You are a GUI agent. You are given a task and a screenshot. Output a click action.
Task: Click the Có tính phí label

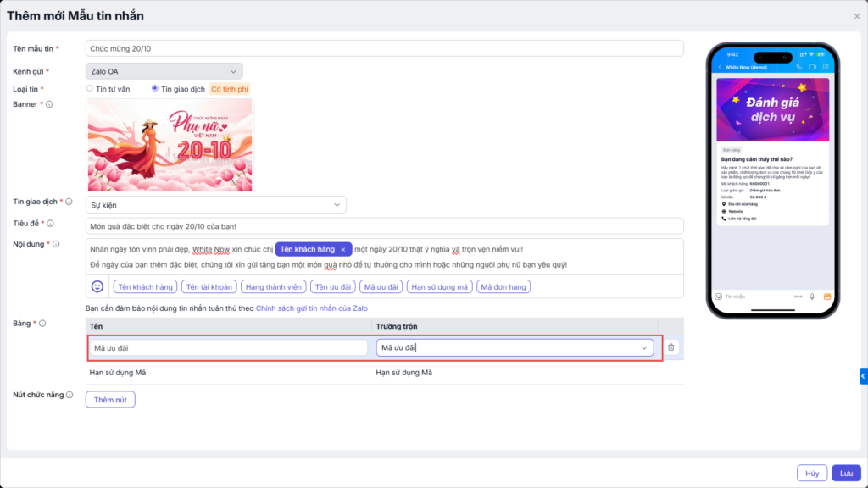(x=230, y=89)
